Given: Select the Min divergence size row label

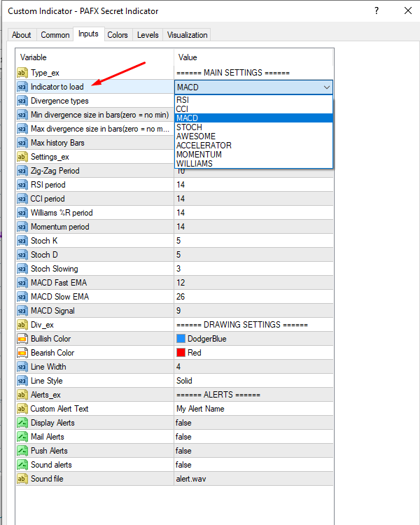Looking at the screenshot, I should 100,115.
